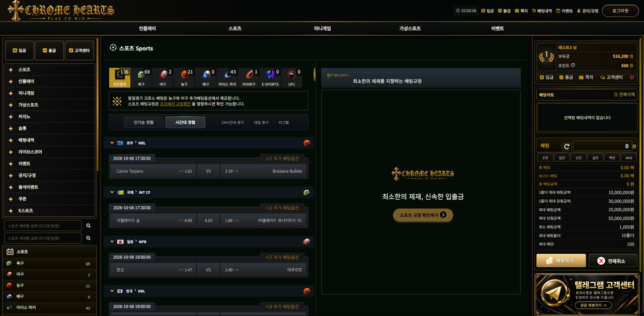This screenshot has height=316, width=644.
Task: Open the 프리매치 규정확인 link
Action: pyautogui.click(x=176, y=104)
